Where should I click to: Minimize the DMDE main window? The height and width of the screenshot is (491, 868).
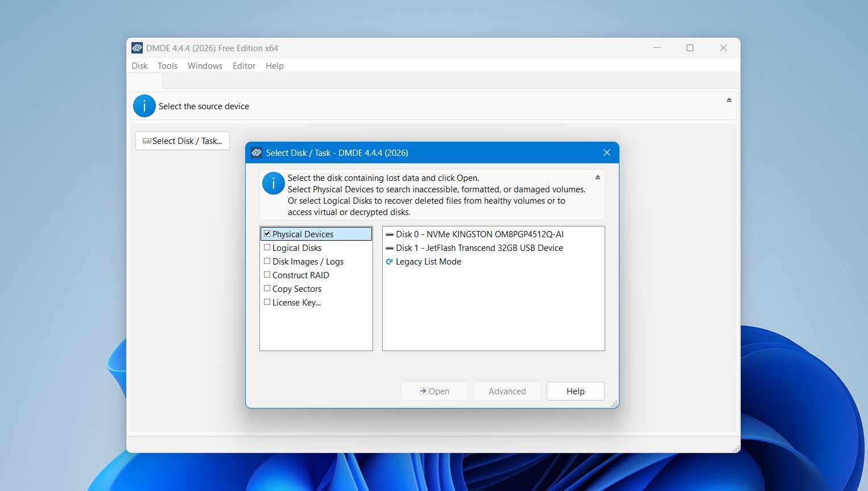657,48
